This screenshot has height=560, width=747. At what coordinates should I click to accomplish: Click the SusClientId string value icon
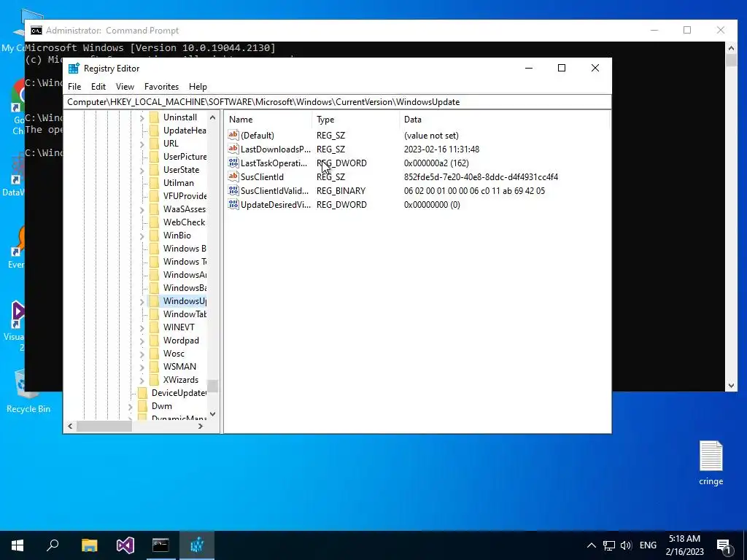[x=233, y=176]
